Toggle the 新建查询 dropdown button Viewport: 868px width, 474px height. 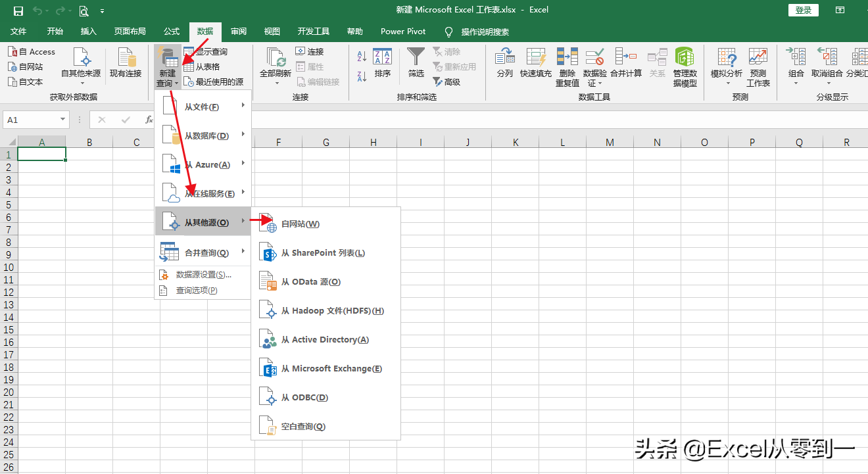pos(167,67)
